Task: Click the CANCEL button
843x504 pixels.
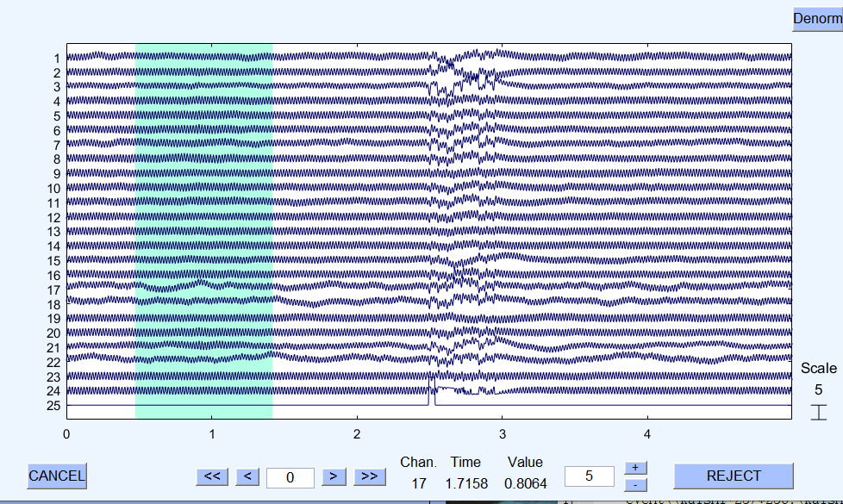Action: [x=56, y=476]
